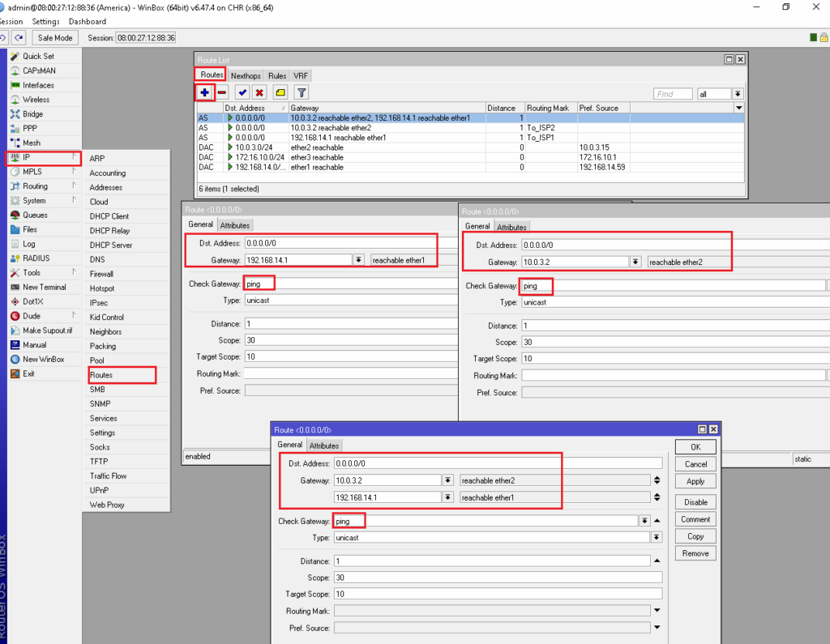Click inside the Find search field

(x=671, y=93)
